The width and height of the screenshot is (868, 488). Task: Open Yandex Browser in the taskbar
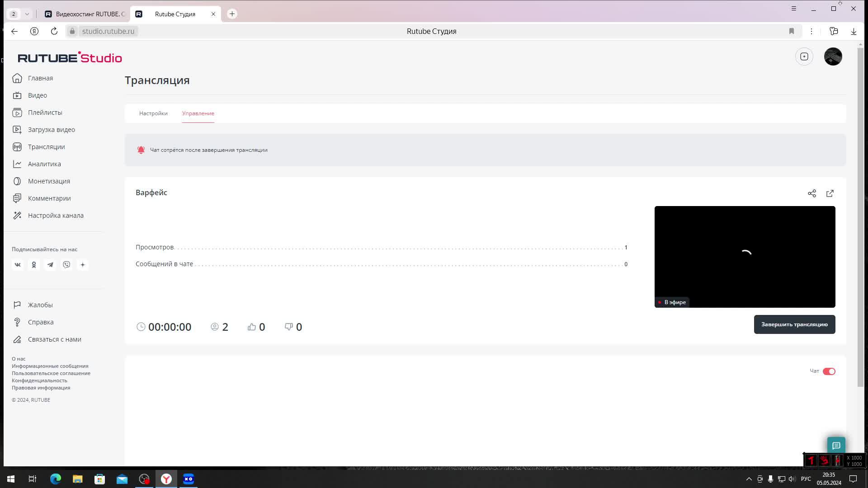tap(166, 479)
